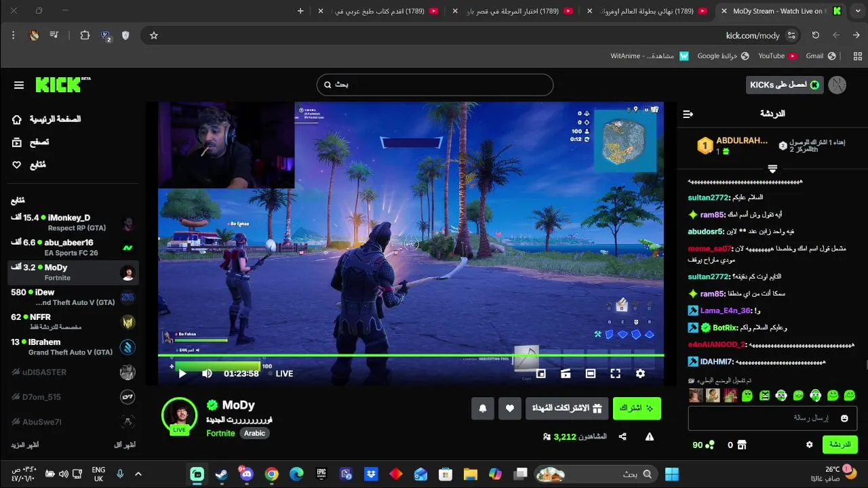Open the following متابع sidebar item
Image resolution: width=868 pixels, height=488 pixels.
[x=29, y=165]
